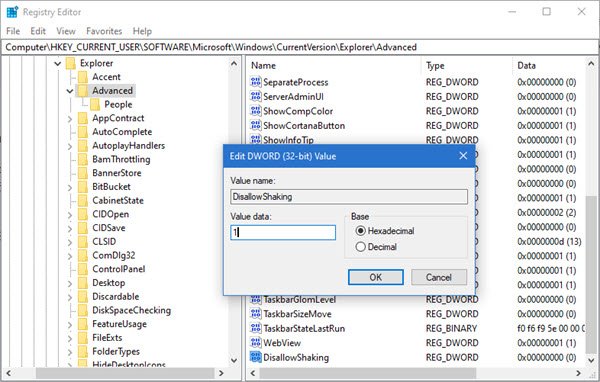Image resolution: width=600 pixels, height=382 pixels.
Task: Click the Explorer folder icon in tree
Action: pyautogui.click(x=71, y=63)
